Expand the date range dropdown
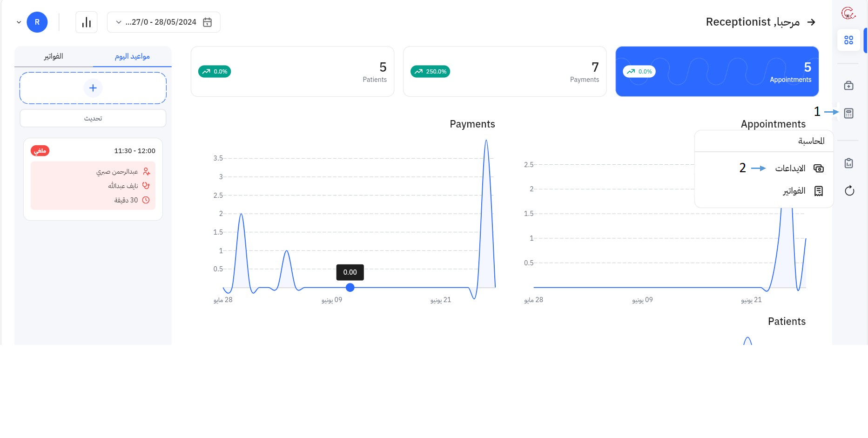 pyautogui.click(x=119, y=22)
